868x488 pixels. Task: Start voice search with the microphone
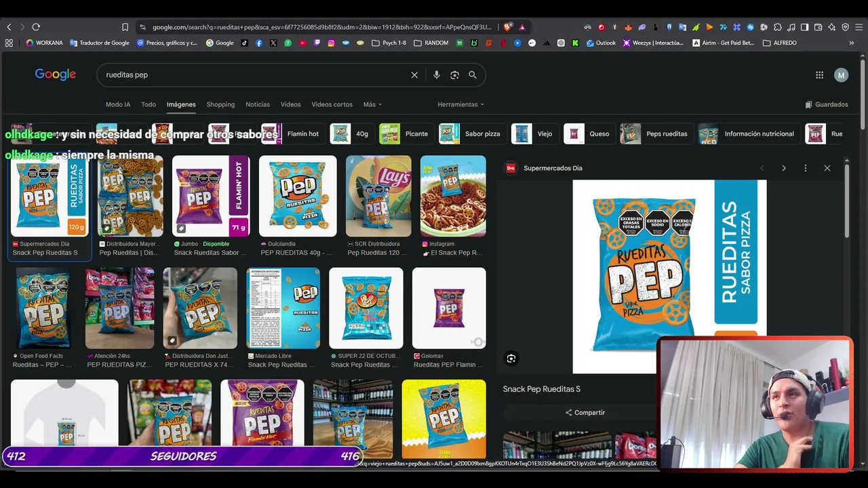click(437, 75)
